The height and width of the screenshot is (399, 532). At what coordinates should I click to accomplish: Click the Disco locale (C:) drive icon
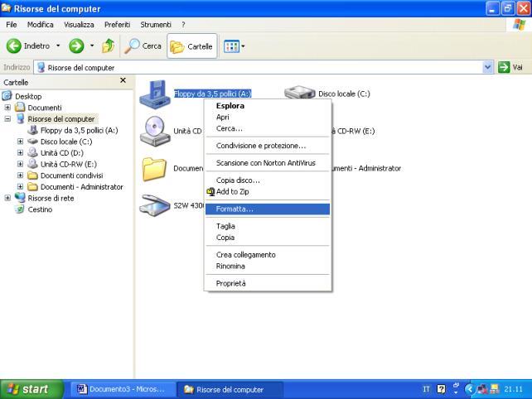(x=300, y=94)
